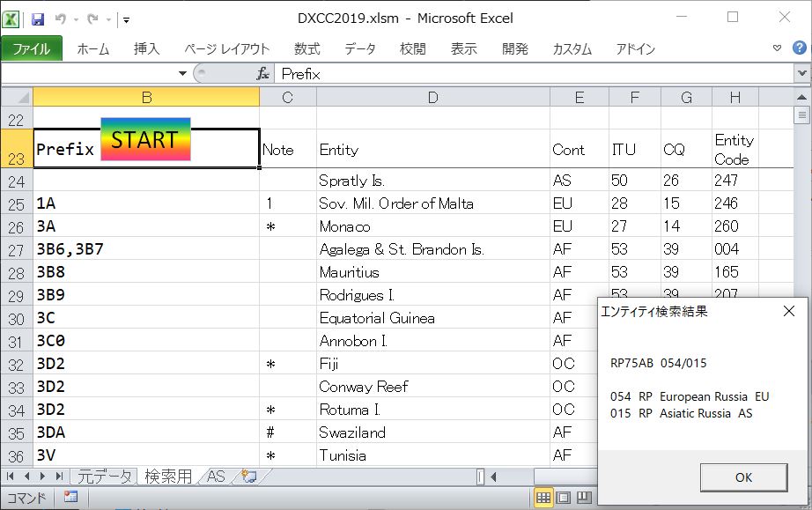The height and width of the screenshot is (510, 812).
Task: Switch to Page Layout view in status bar
Action: pos(564,498)
